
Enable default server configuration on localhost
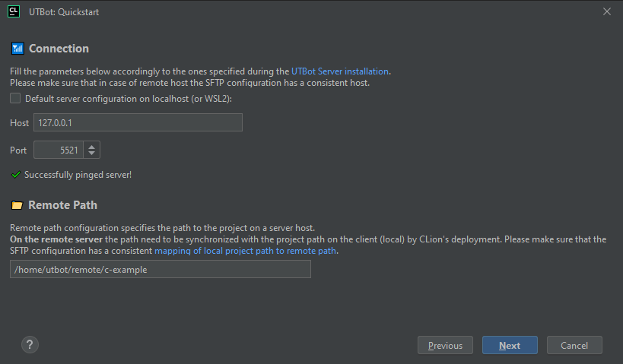click(16, 98)
